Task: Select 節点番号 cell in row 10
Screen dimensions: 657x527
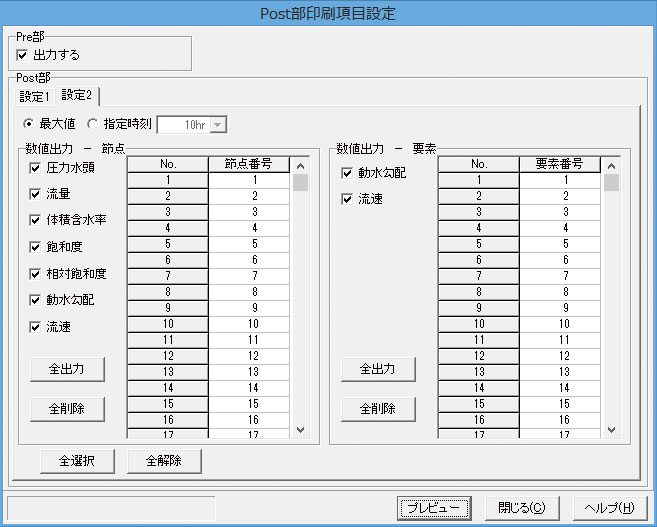Action: click(249, 324)
